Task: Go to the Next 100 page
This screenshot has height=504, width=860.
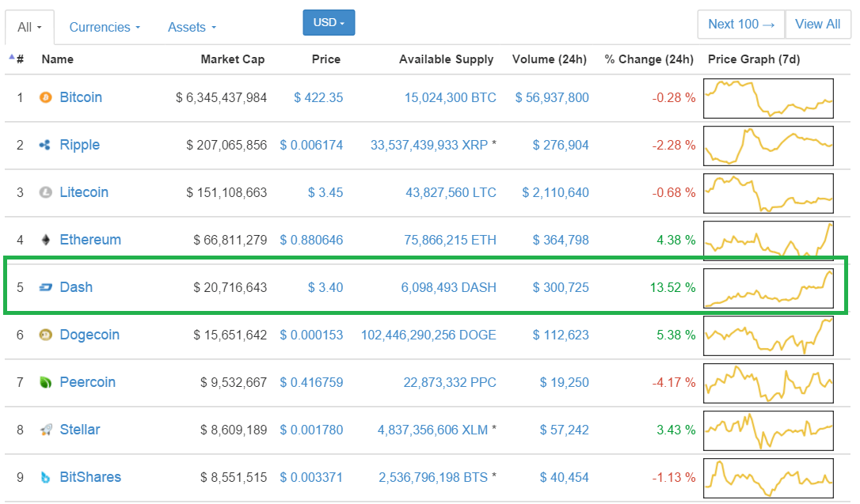Action: point(741,24)
